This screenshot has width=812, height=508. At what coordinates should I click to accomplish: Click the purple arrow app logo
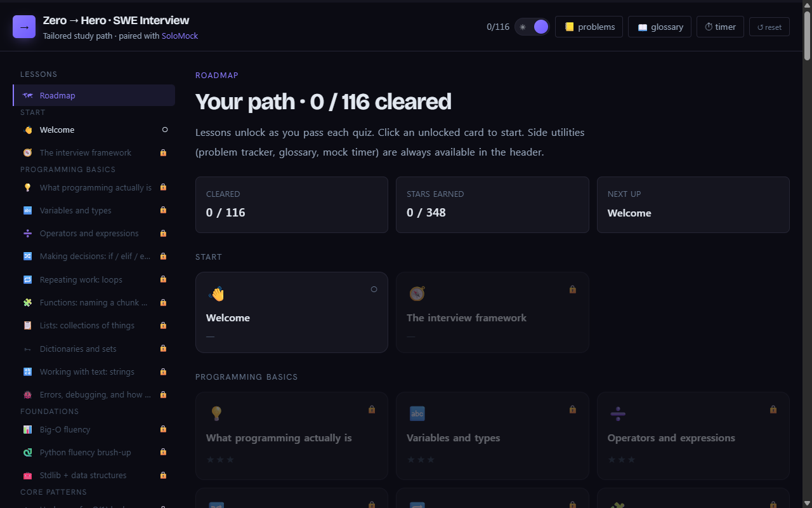[24, 27]
